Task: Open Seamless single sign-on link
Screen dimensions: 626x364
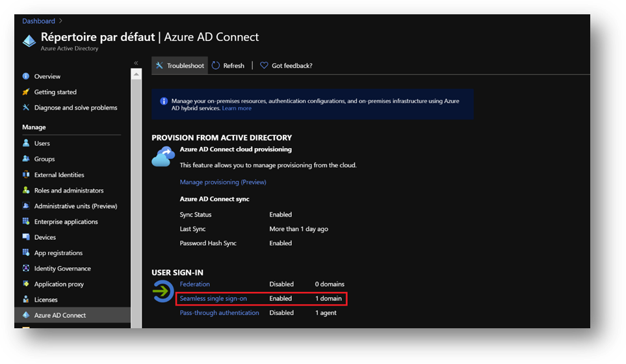Action: tap(213, 298)
